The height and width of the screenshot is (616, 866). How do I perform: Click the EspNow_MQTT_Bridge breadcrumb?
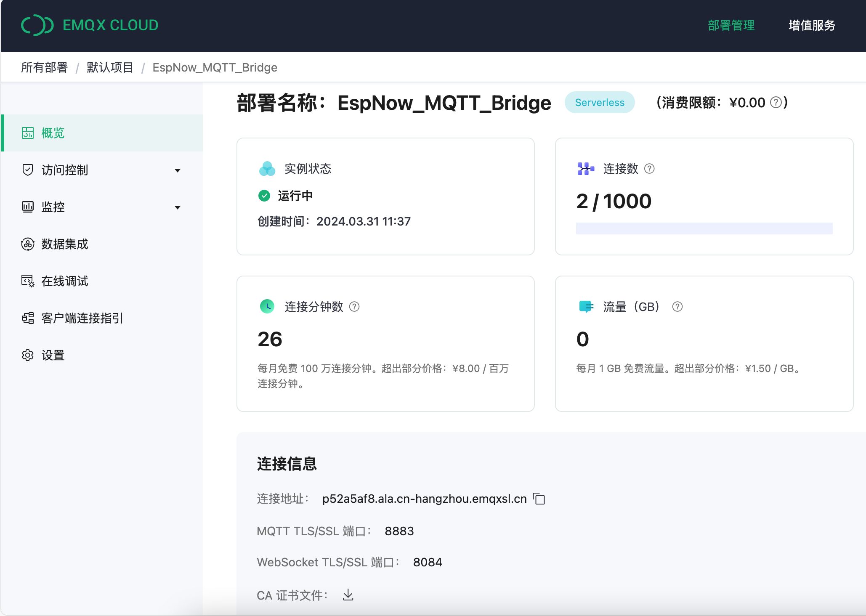[215, 67]
